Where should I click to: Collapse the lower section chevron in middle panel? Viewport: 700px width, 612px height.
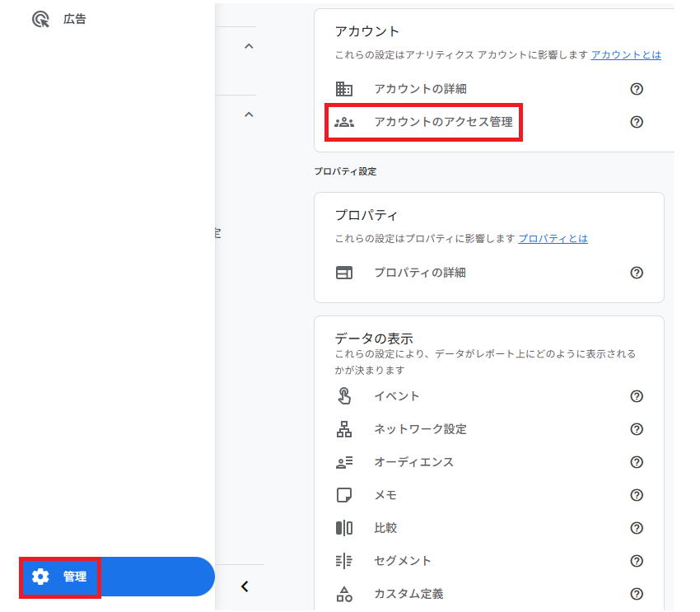tap(249, 114)
